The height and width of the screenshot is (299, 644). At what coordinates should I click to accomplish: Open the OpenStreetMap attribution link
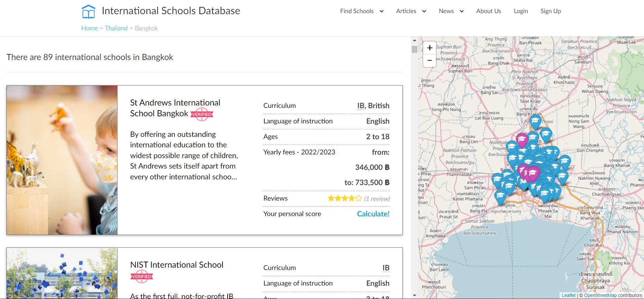pyautogui.click(x=600, y=295)
